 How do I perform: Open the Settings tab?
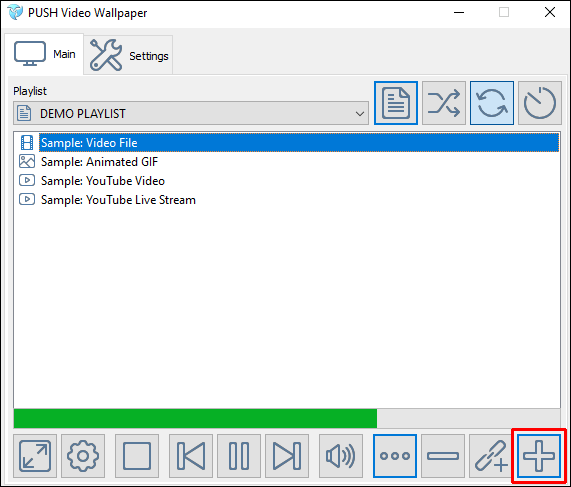pyautogui.click(x=128, y=55)
